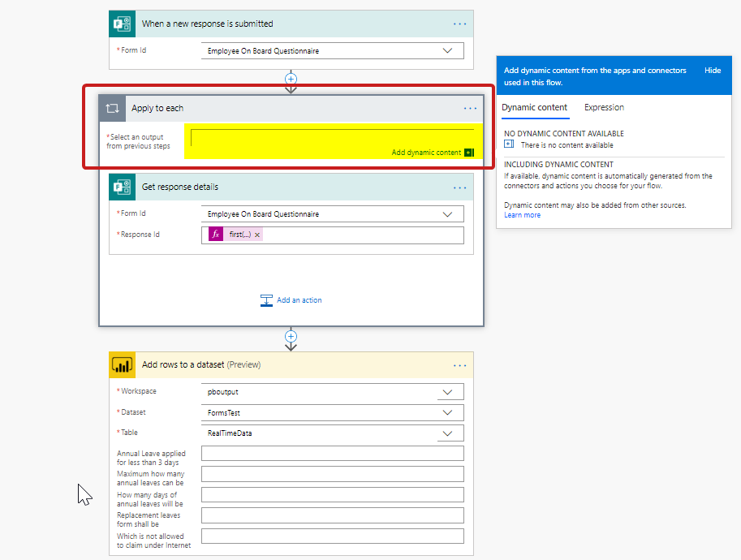Switch to the Dynamic content tab

tap(534, 107)
